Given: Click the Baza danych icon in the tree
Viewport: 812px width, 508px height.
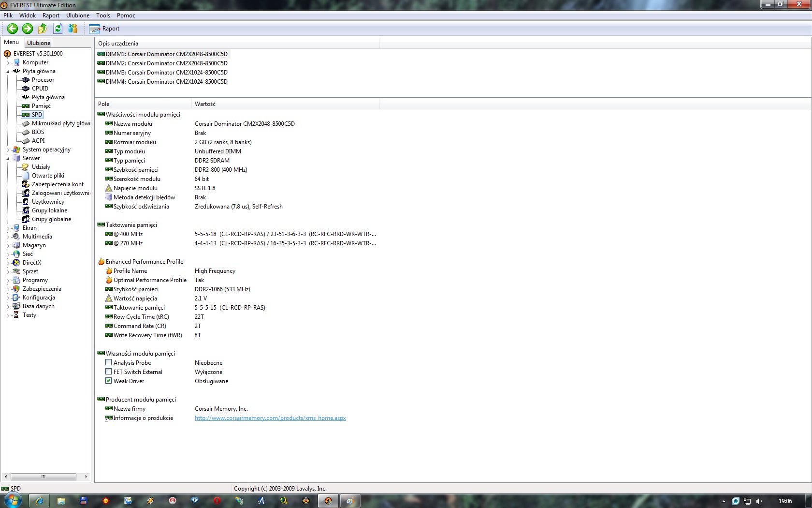Looking at the screenshot, I should pos(16,306).
